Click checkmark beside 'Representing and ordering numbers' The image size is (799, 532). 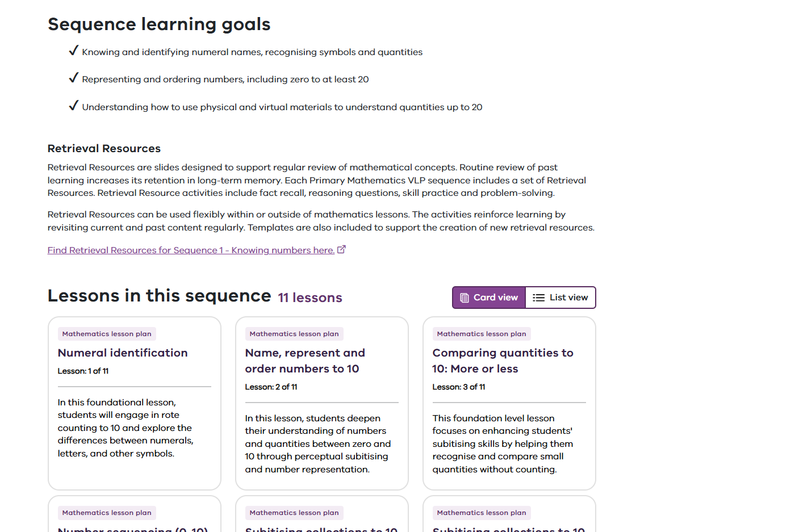(73, 78)
